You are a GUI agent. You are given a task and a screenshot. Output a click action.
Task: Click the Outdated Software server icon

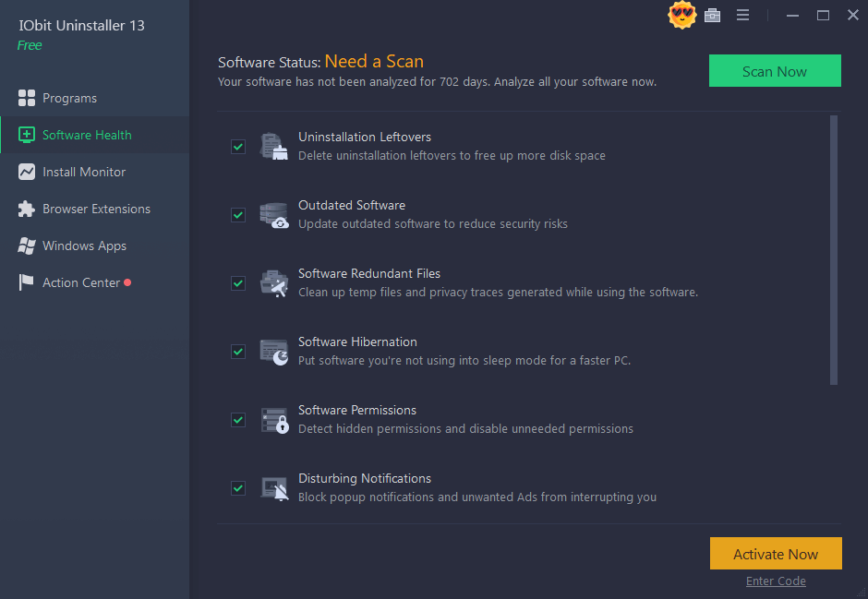tap(273, 215)
